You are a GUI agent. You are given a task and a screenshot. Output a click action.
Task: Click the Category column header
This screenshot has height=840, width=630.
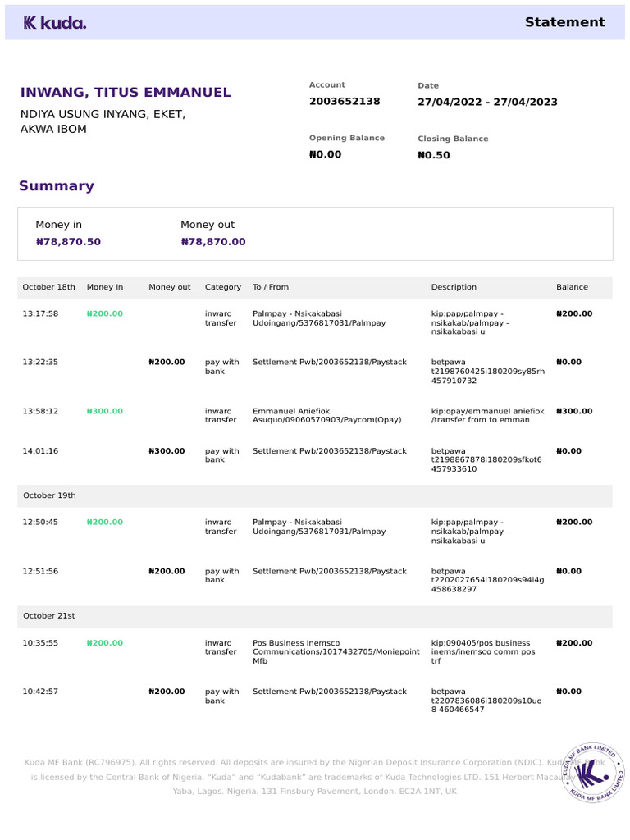pyautogui.click(x=223, y=287)
